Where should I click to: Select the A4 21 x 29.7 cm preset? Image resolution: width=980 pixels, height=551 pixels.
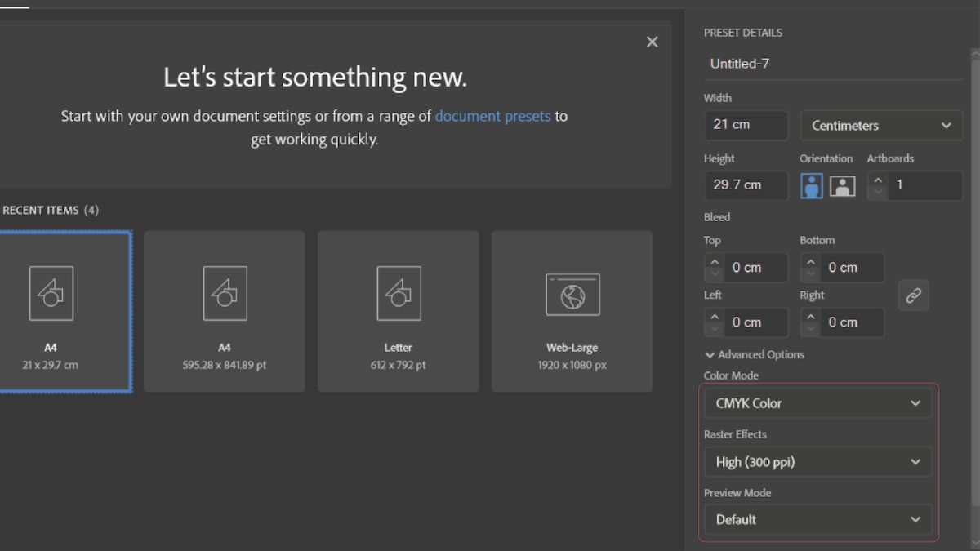(x=65, y=311)
